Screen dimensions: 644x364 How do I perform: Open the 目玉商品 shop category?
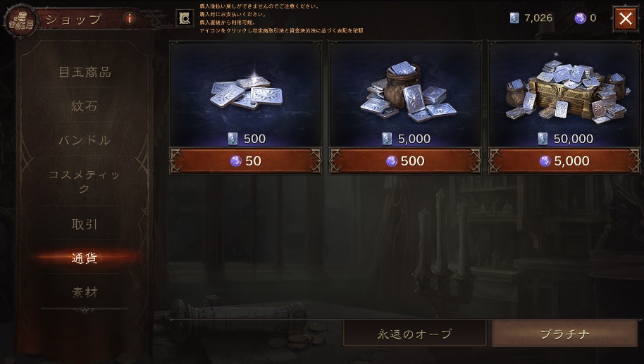tap(85, 73)
